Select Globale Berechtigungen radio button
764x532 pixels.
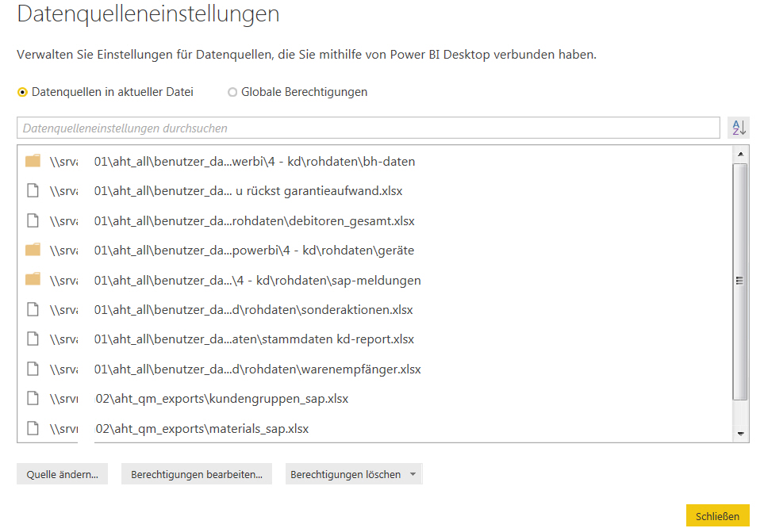(x=232, y=92)
